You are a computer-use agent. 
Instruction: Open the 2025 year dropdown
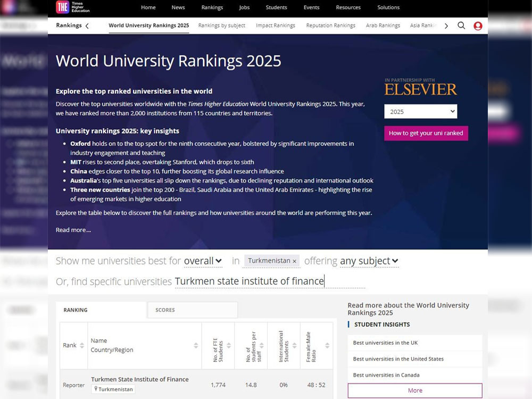tap(420, 112)
